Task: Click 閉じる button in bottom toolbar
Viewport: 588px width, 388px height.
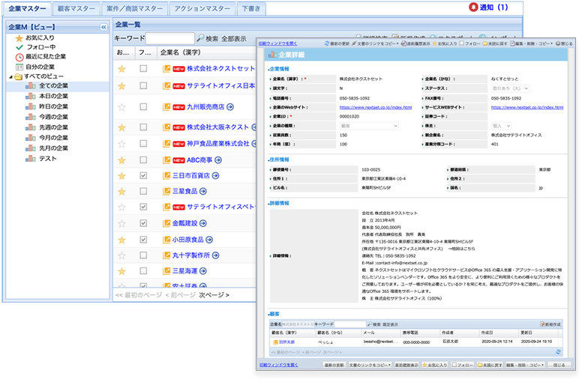Action: tap(559, 366)
